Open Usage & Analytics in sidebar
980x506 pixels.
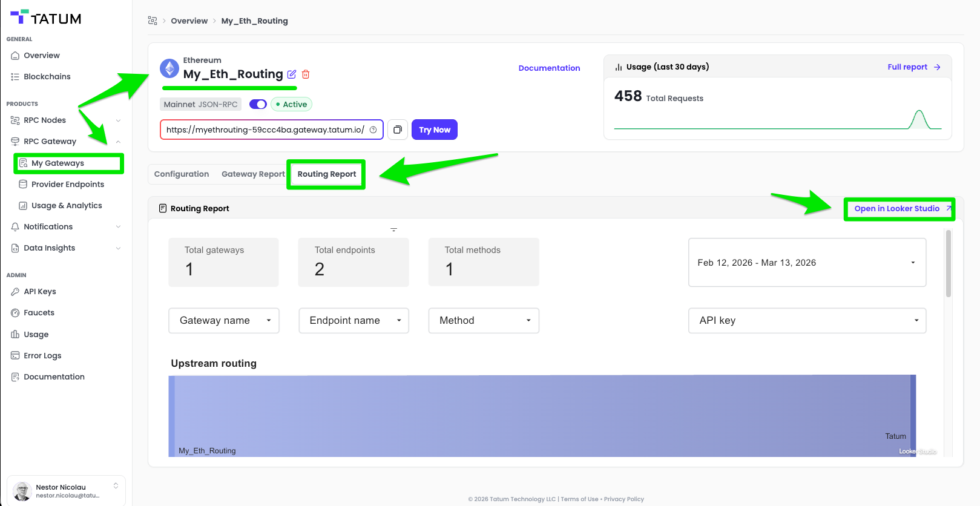[x=67, y=206]
